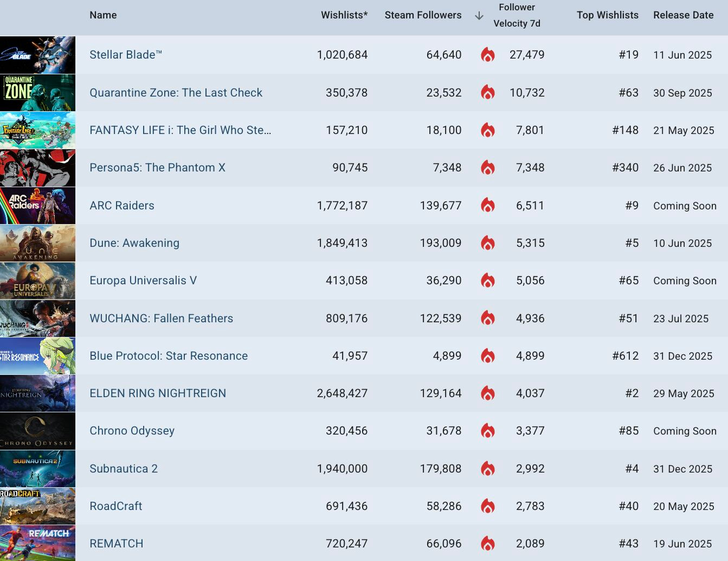Sort by Wishlists* column header

coord(344,15)
